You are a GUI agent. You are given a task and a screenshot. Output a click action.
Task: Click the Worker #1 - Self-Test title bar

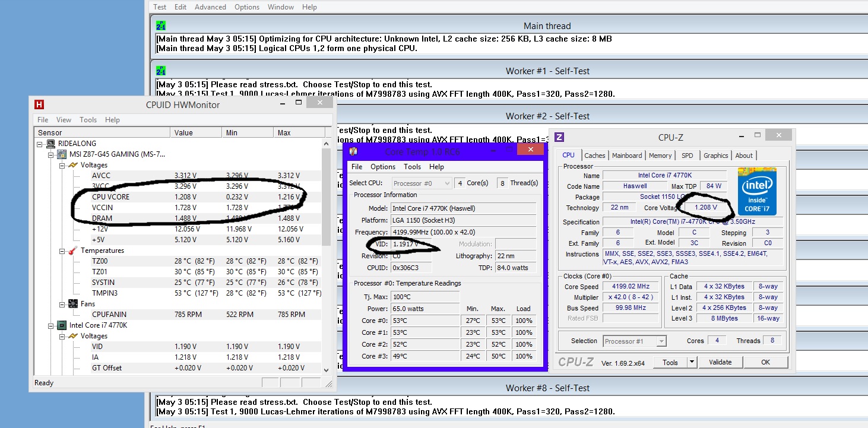coord(547,71)
